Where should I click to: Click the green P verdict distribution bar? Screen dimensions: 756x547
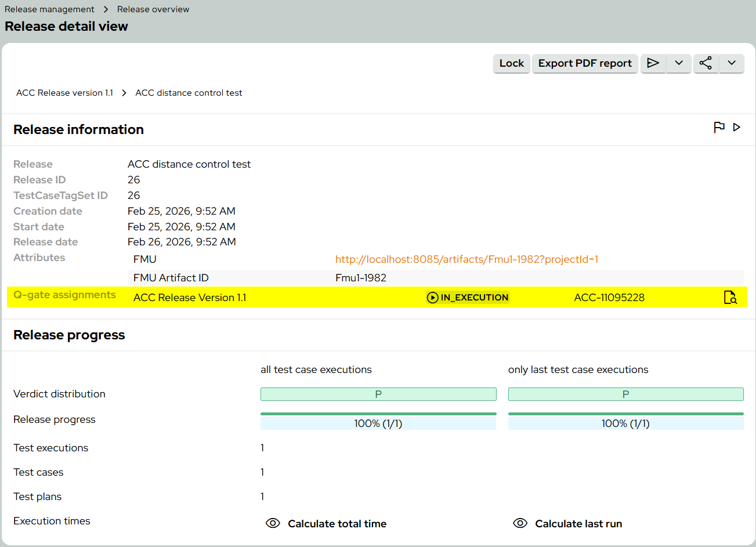click(x=378, y=394)
